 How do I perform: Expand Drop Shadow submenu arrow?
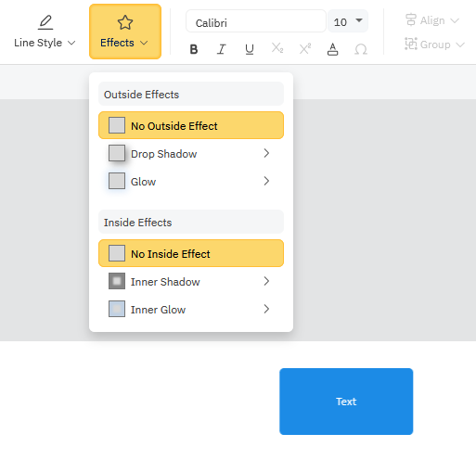[266, 153]
